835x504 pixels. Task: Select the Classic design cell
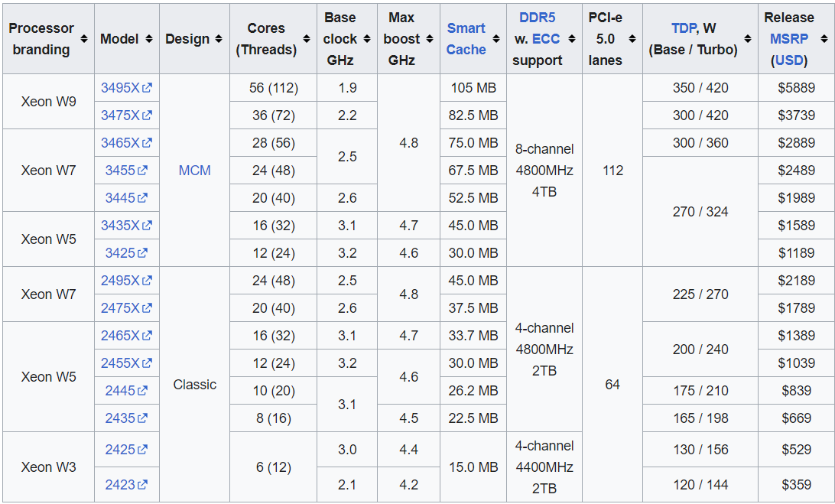coord(194,384)
